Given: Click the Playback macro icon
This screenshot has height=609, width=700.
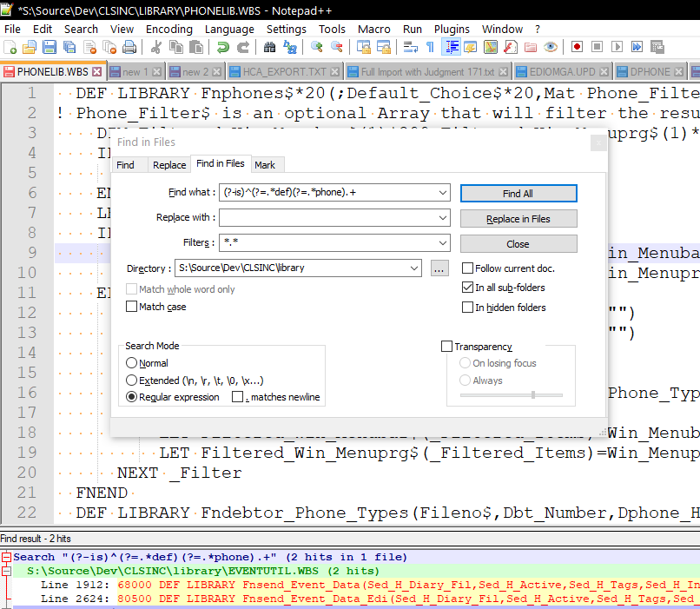Looking at the screenshot, I should pyautogui.click(x=617, y=47).
